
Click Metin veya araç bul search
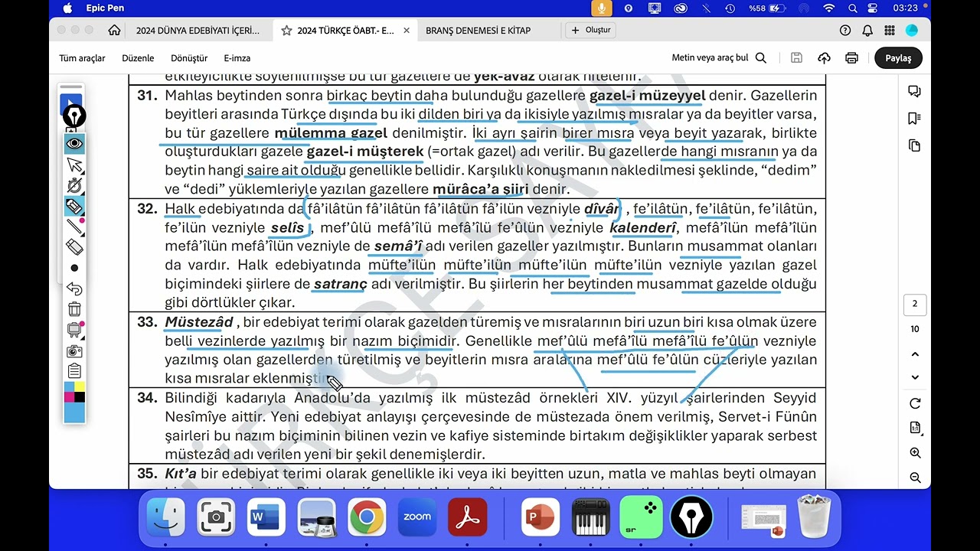[719, 57]
